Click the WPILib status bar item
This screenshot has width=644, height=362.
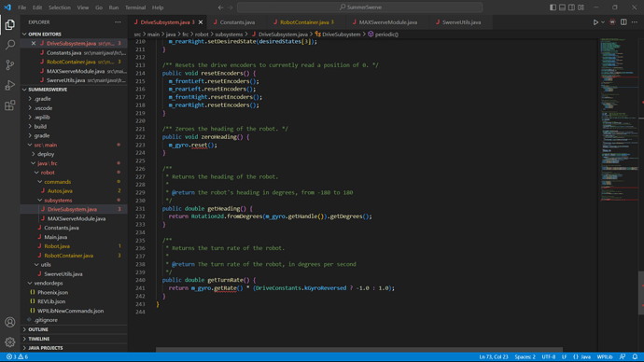605,356
